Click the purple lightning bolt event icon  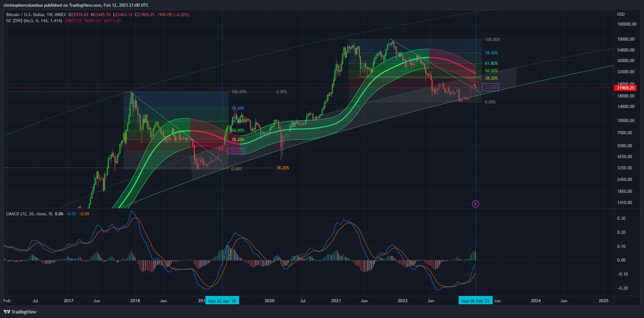click(x=475, y=204)
